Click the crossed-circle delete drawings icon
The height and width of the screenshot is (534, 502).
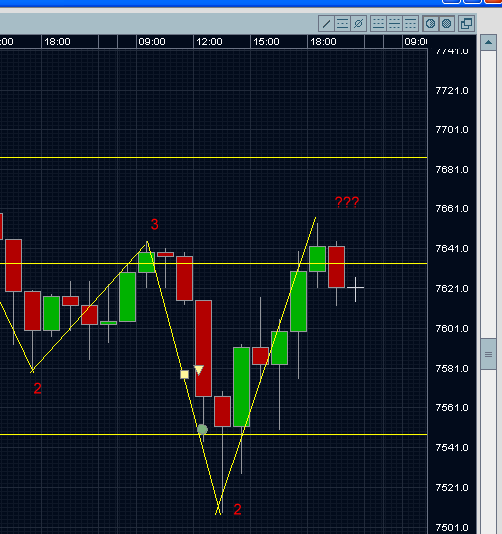[358, 24]
